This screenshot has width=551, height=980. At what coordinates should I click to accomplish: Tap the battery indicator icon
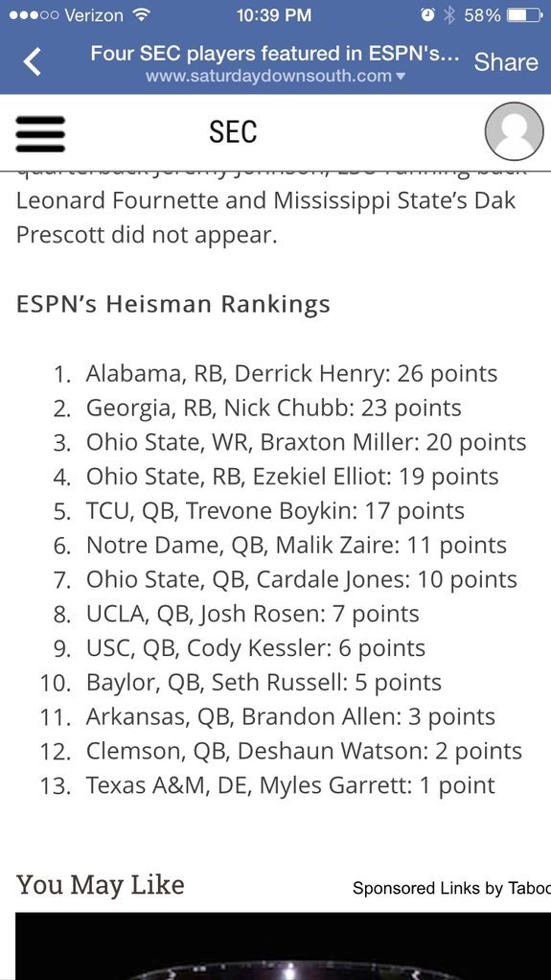tap(523, 15)
